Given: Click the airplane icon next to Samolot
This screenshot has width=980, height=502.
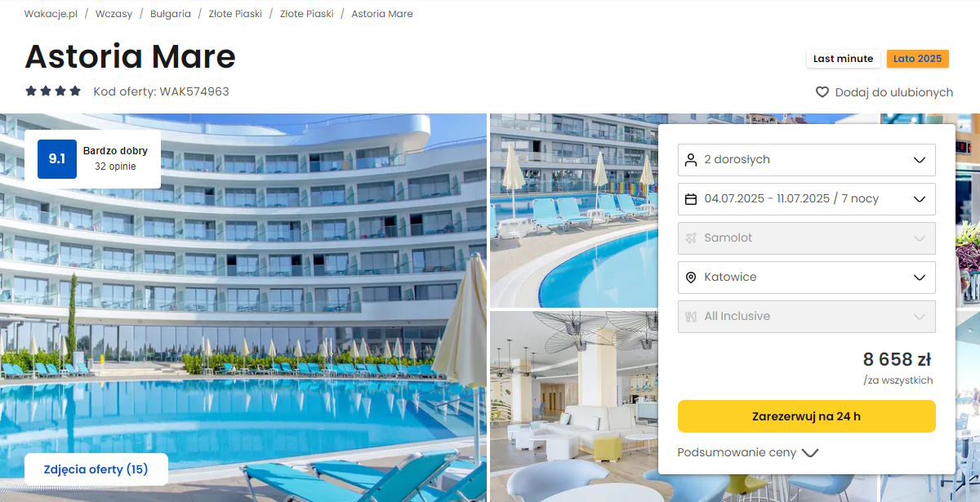Looking at the screenshot, I should pos(691,238).
